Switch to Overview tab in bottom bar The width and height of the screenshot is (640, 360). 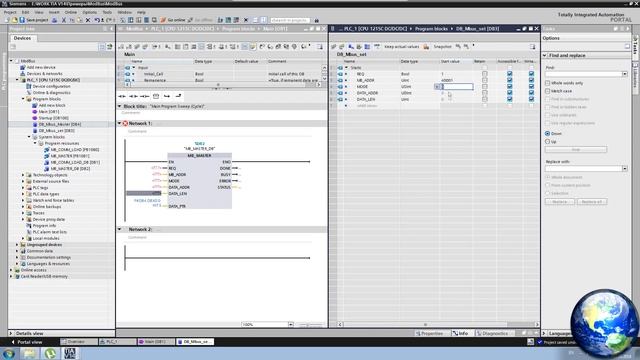point(78,342)
